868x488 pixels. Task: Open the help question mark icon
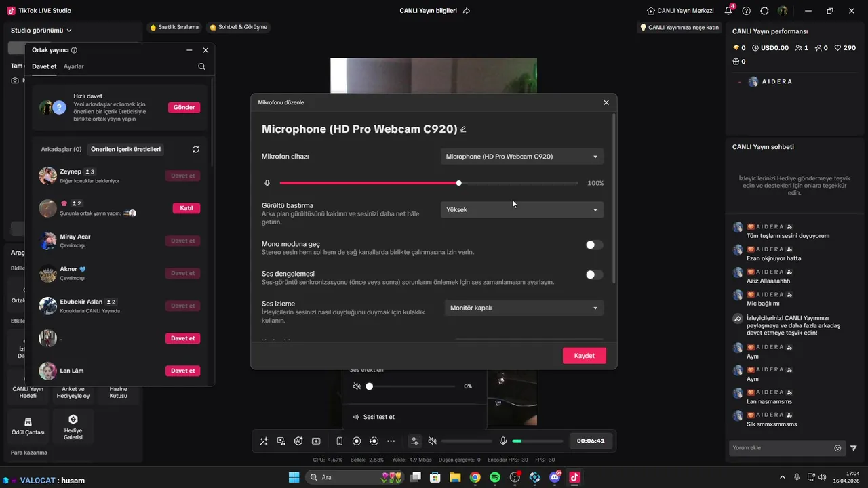coord(747,11)
